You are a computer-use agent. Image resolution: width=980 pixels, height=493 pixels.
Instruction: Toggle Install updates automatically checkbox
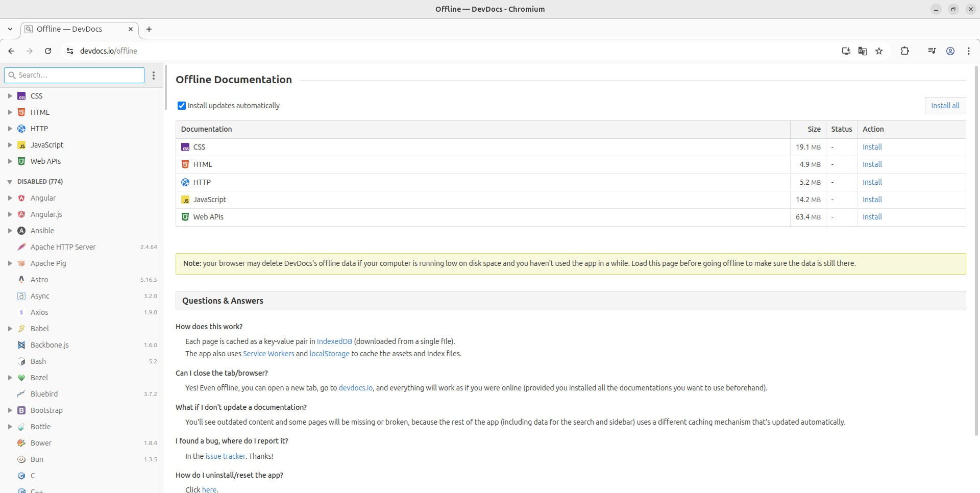coord(182,106)
